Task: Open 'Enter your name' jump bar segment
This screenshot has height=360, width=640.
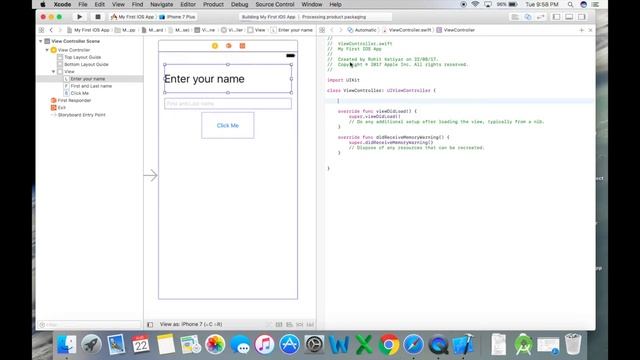Action: [x=292, y=30]
